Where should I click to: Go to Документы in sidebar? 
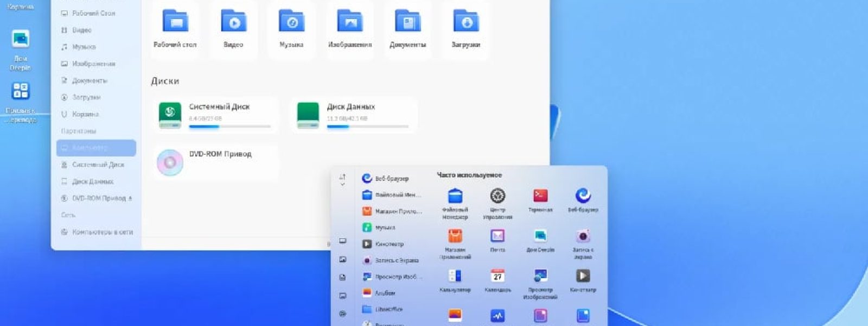96,80
